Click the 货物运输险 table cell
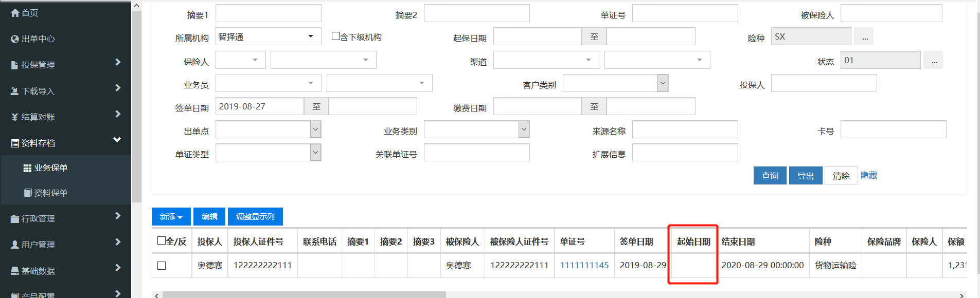Image resolution: width=980 pixels, height=298 pixels. click(x=835, y=265)
